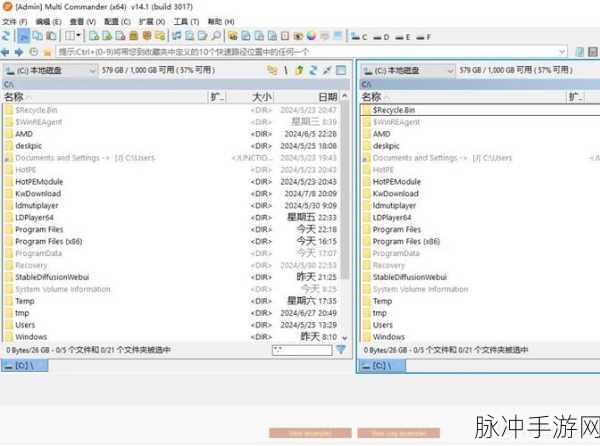This screenshot has width=600, height=446.
Task: Expand the command line path dropdown arrow
Action: coord(562,52)
